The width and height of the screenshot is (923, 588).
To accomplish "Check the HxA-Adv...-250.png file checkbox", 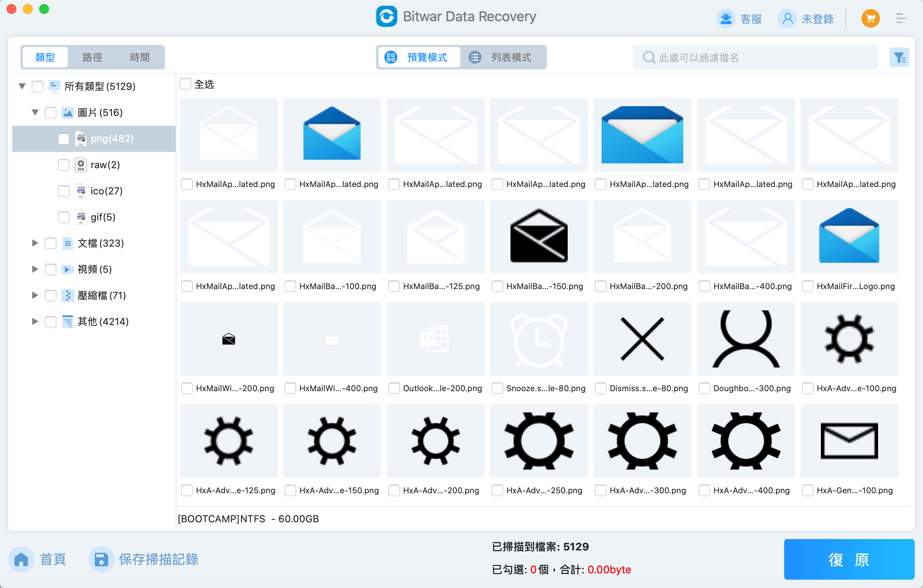I will (x=497, y=490).
